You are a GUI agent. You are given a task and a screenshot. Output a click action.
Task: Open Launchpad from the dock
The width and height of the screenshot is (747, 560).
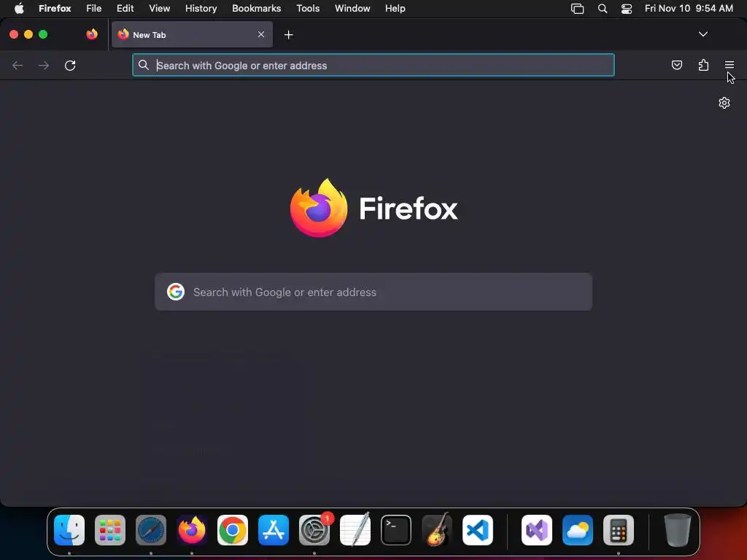point(110,530)
